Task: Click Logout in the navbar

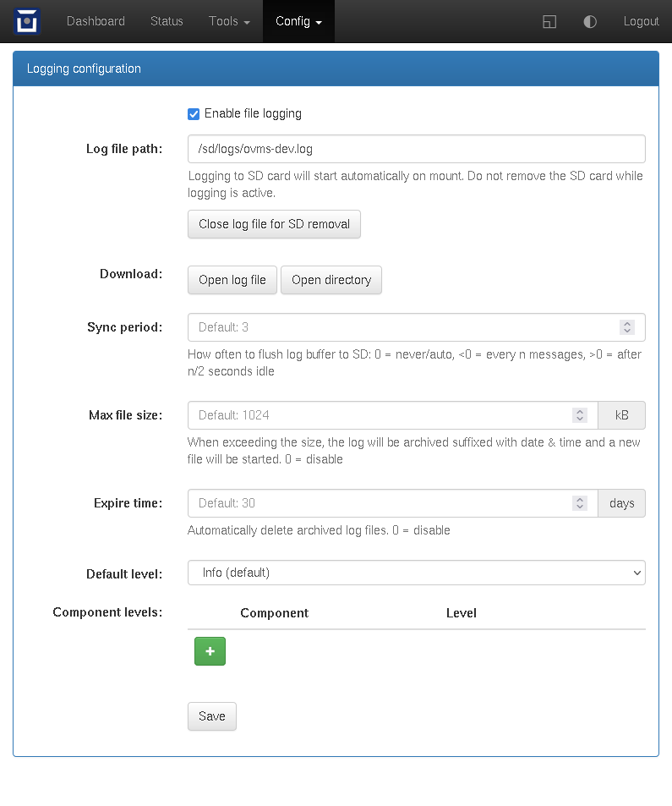Action: [x=641, y=21]
